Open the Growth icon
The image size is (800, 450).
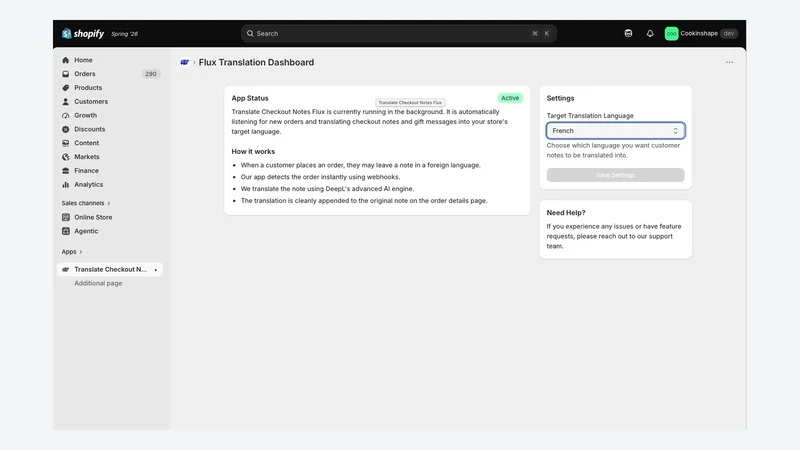pos(65,115)
